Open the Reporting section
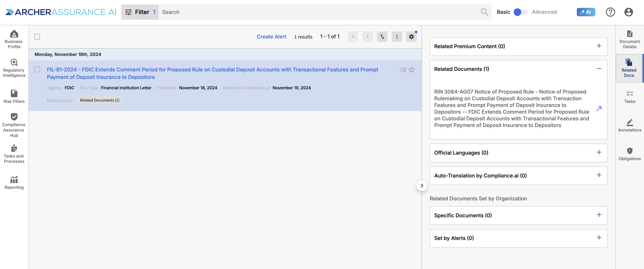 click(x=14, y=182)
